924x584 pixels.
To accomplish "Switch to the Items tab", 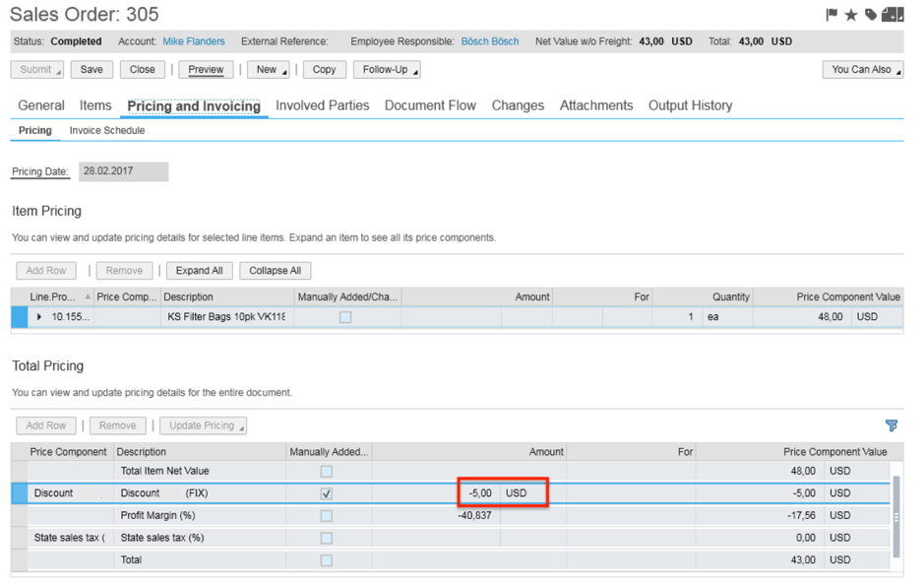I will (95, 105).
